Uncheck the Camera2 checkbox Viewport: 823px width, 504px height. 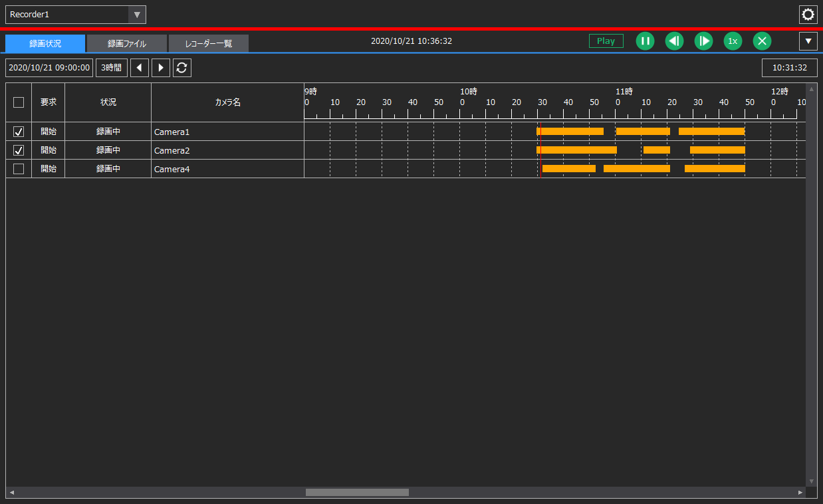point(19,150)
